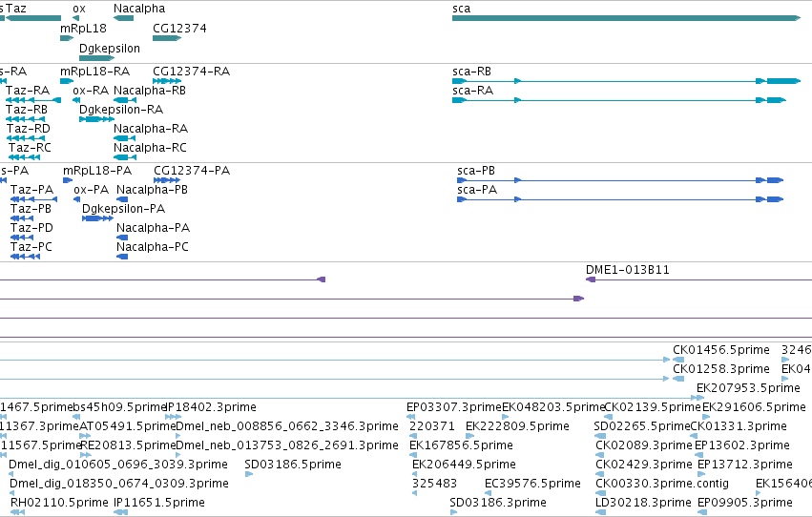Click the EK048203.5prime EST label
The width and height of the screenshot is (812, 517).
click(x=553, y=407)
